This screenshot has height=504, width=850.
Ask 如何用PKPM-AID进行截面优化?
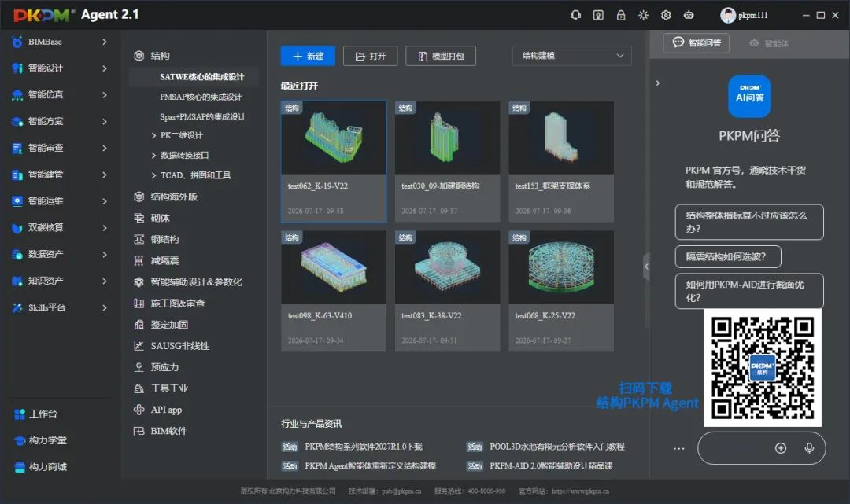coord(749,291)
